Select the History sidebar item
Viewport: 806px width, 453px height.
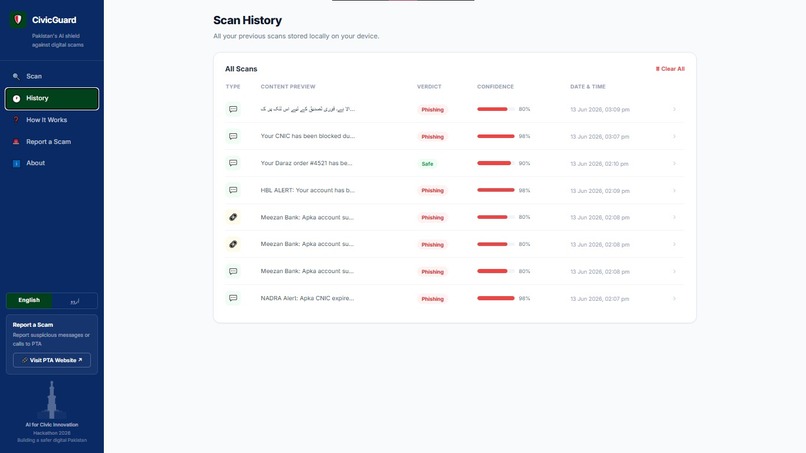pos(51,98)
